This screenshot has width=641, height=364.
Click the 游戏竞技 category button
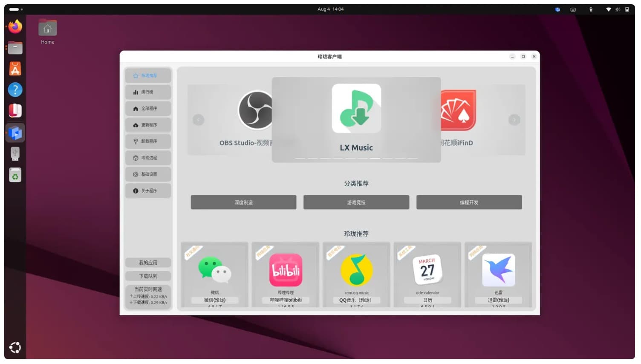(x=356, y=202)
